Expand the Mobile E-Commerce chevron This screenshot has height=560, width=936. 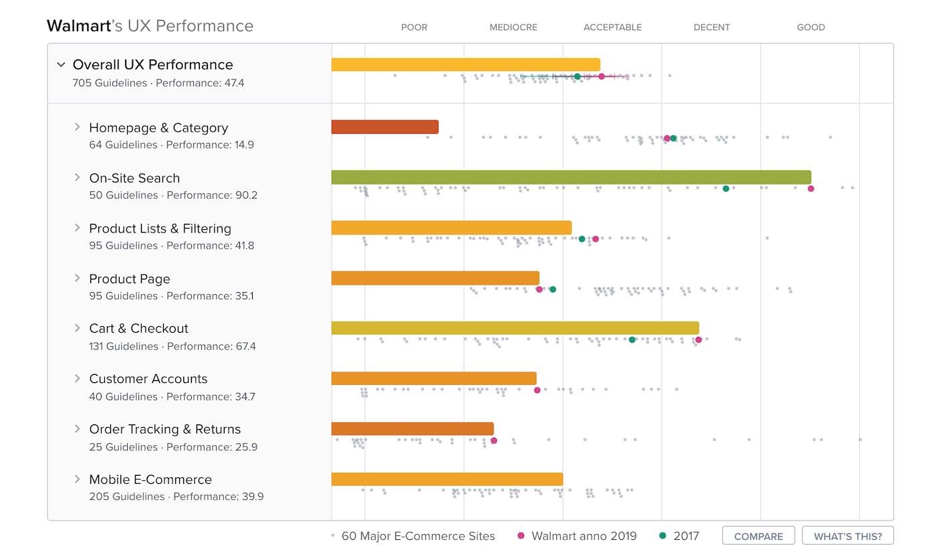pyautogui.click(x=78, y=479)
